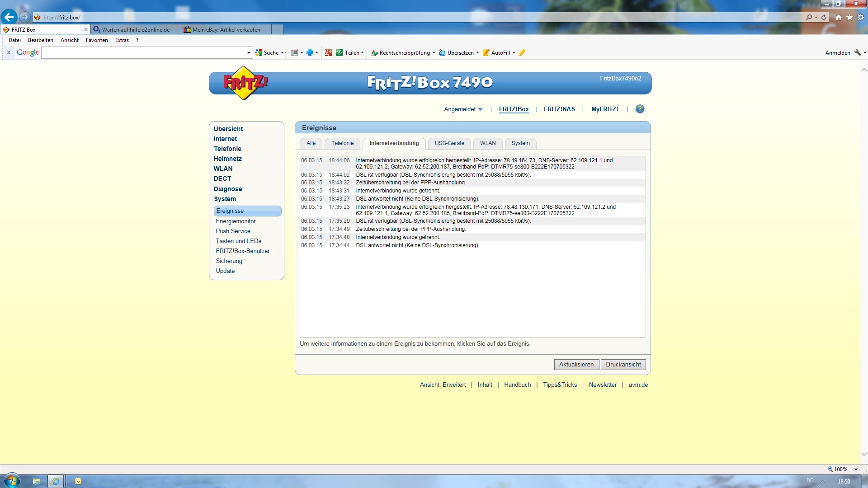Switch to the Telefonie events tab
The height and width of the screenshot is (488, 868).
[342, 143]
